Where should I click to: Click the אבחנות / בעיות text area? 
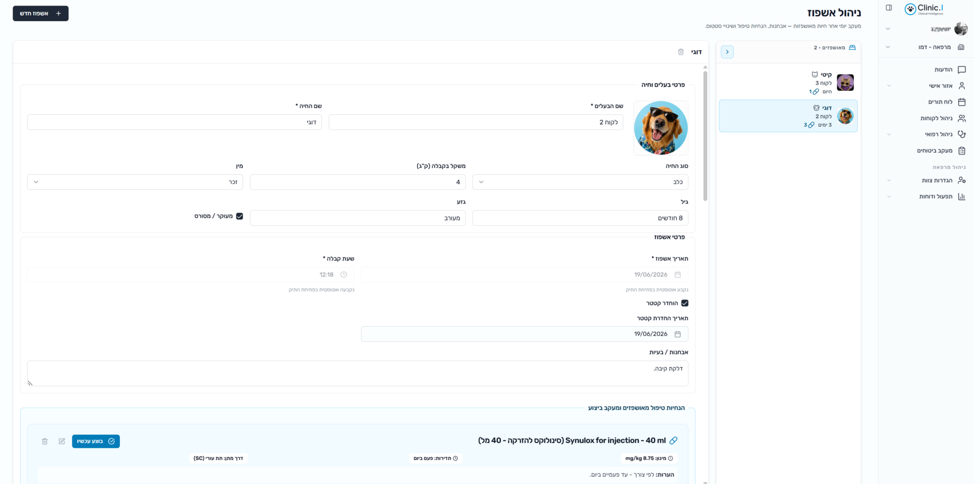click(x=358, y=373)
